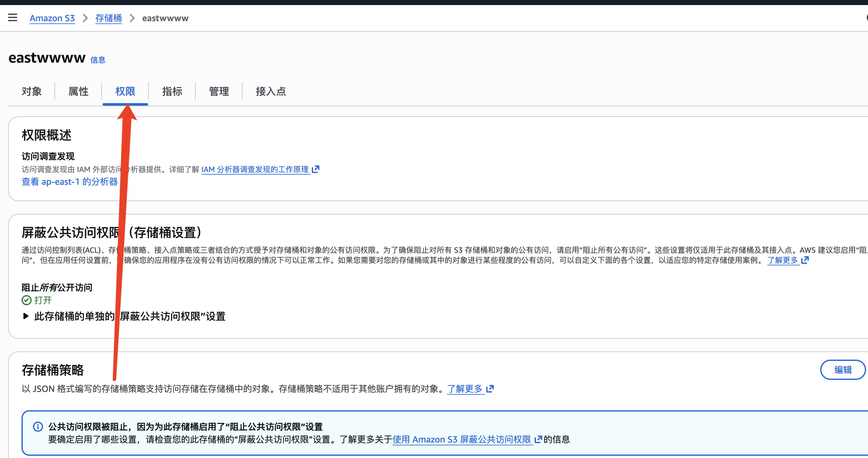
Task: Click external link icon after 使用 Amazon S3 屏蔽公共访问权限
Action: pyautogui.click(x=538, y=439)
